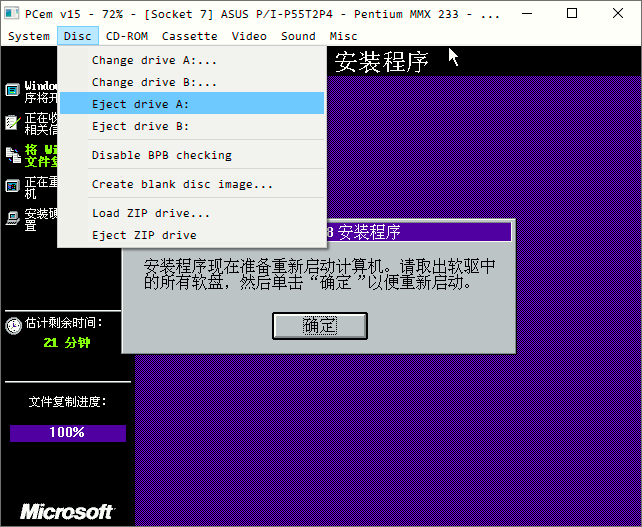Click the notepad icon beside 正在收集
Screen dimensions: 642x527
coord(12,122)
